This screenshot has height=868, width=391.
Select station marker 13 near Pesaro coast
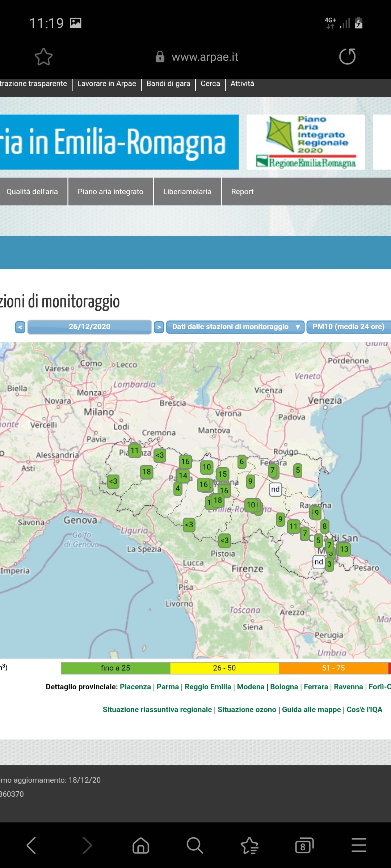344,549
